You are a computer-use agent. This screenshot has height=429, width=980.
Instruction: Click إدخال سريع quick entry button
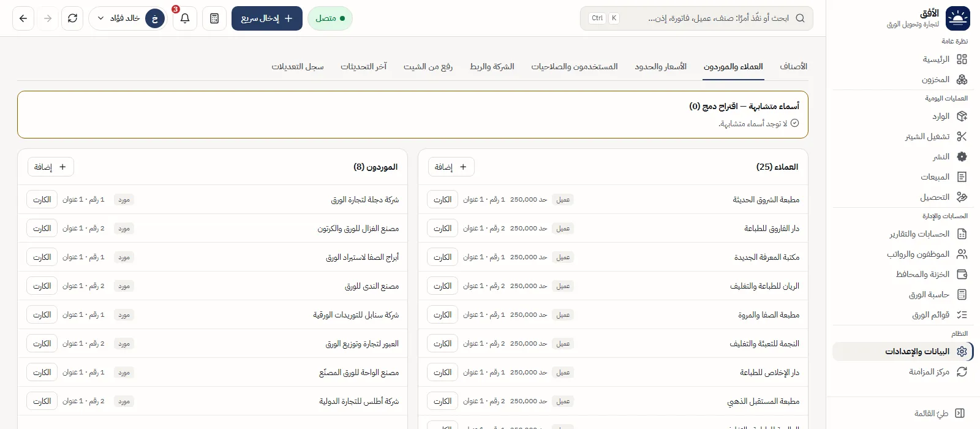267,18
